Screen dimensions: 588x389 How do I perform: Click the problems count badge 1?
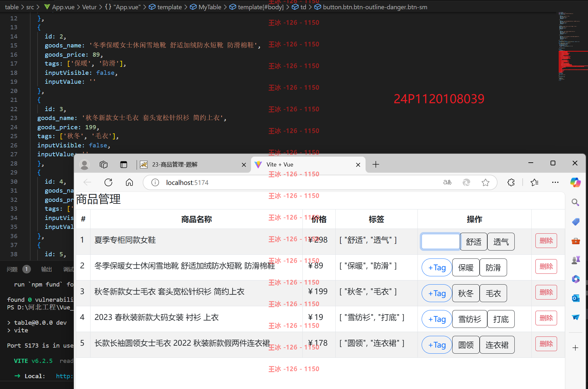click(x=27, y=269)
